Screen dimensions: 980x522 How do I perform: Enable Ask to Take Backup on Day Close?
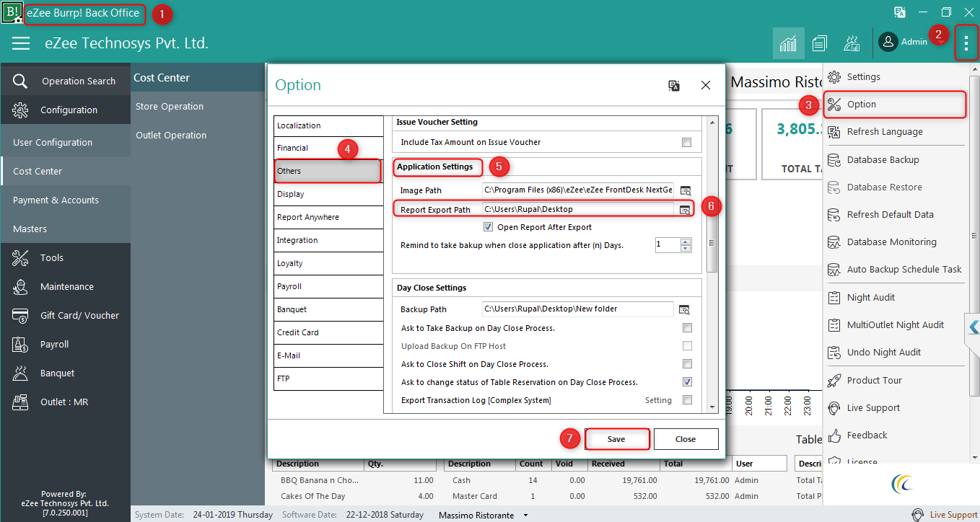click(x=687, y=328)
